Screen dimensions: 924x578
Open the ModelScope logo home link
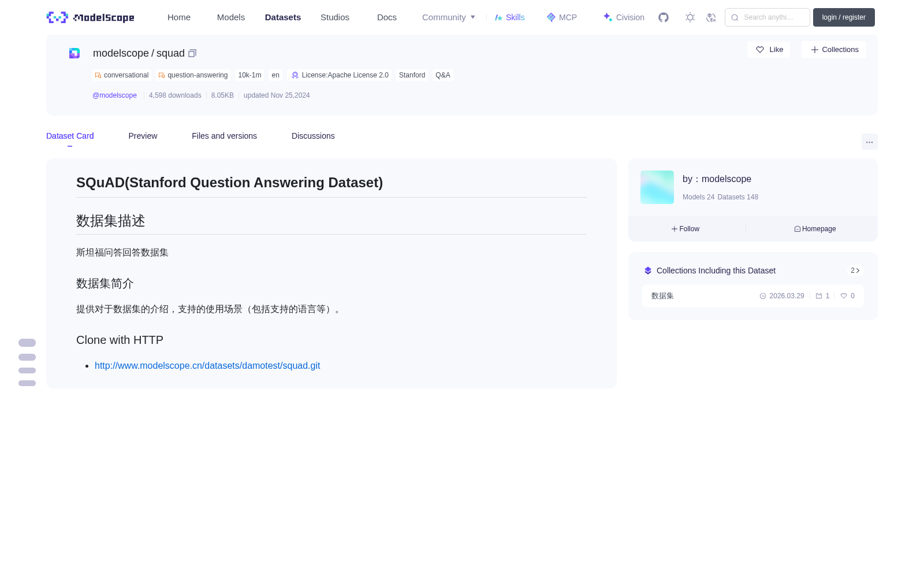point(90,17)
